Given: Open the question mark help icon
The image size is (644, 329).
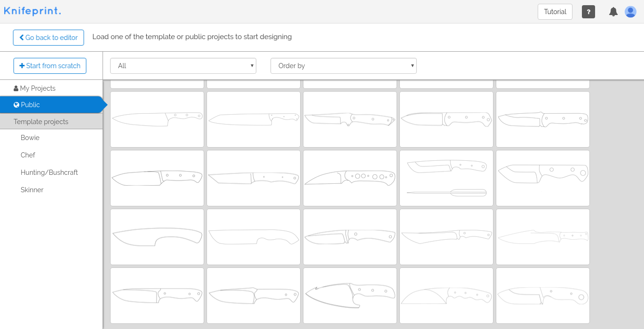Looking at the screenshot, I should (588, 12).
